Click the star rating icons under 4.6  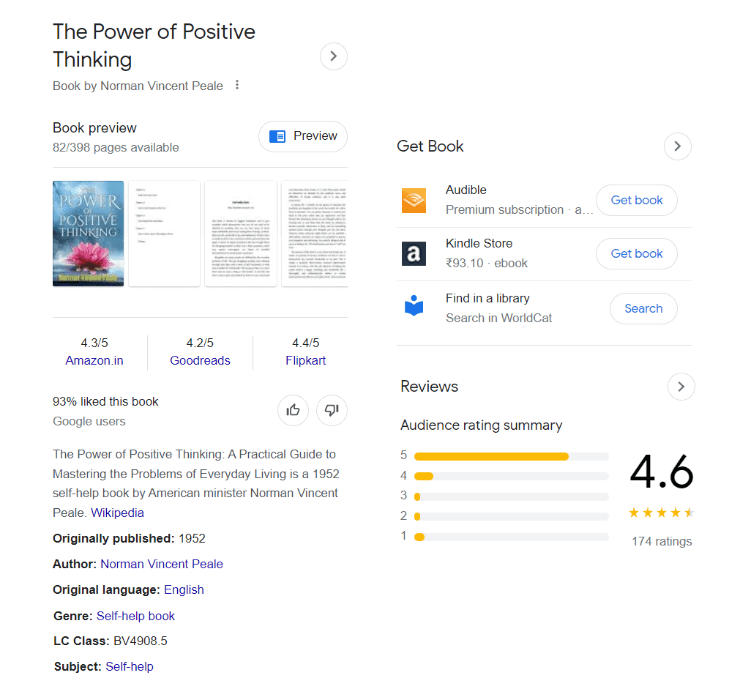click(662, 513)
